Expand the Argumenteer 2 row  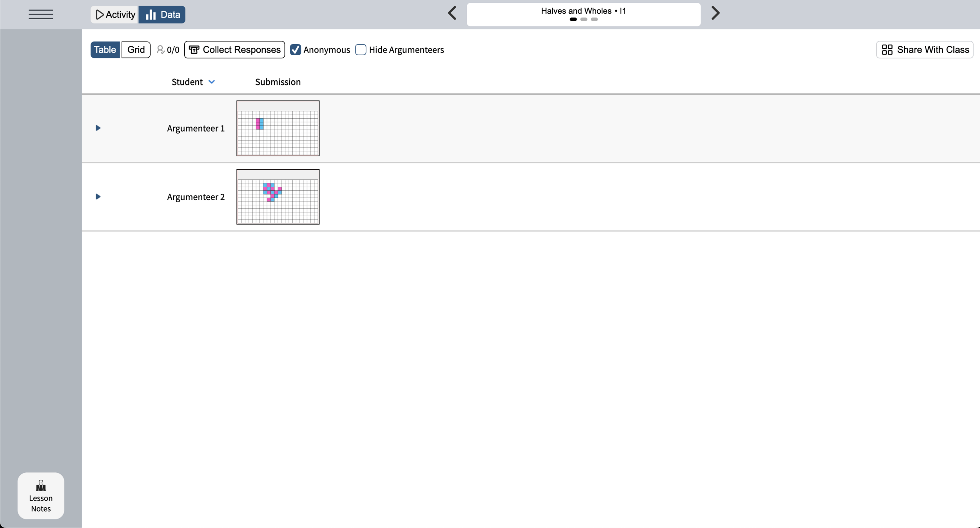(98, 197)
